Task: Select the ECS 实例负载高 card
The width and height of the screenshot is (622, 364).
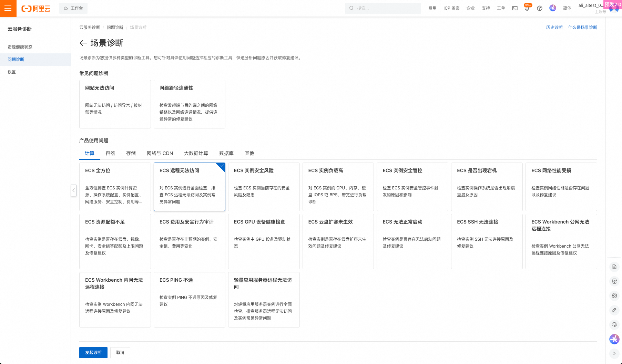Action: (338, 187)
